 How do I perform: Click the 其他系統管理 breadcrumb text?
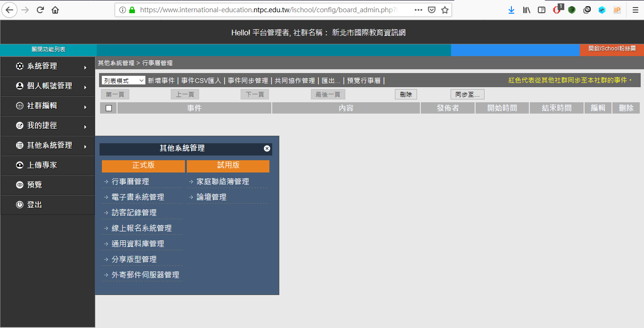(116, 63)
